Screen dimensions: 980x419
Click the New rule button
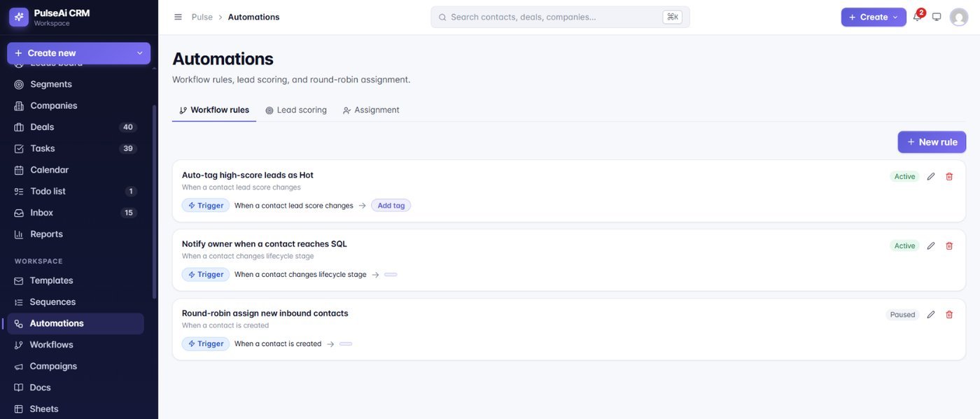(x=932, y=142)
